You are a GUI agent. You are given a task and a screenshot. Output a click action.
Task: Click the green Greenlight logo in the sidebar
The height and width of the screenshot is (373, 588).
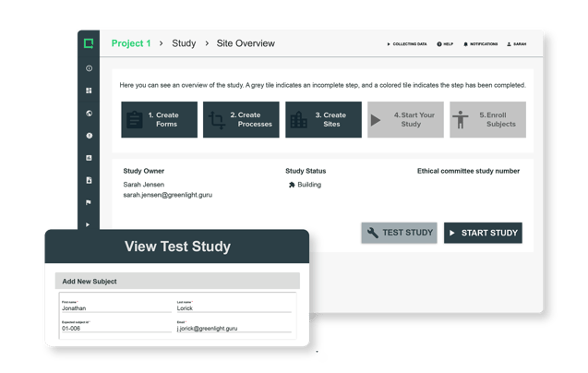pyautogui.click(x=89, y=43)
